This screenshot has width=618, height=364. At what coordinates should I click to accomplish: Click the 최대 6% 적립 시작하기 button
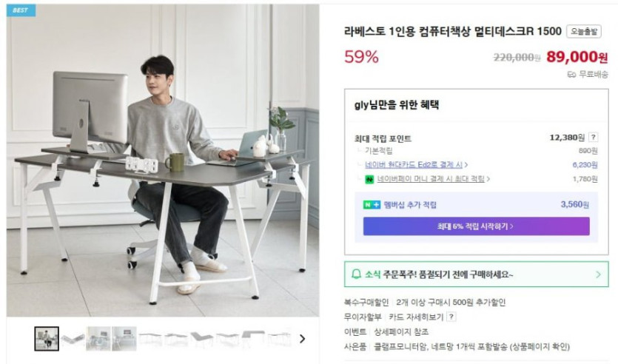[x=476, y=226]
